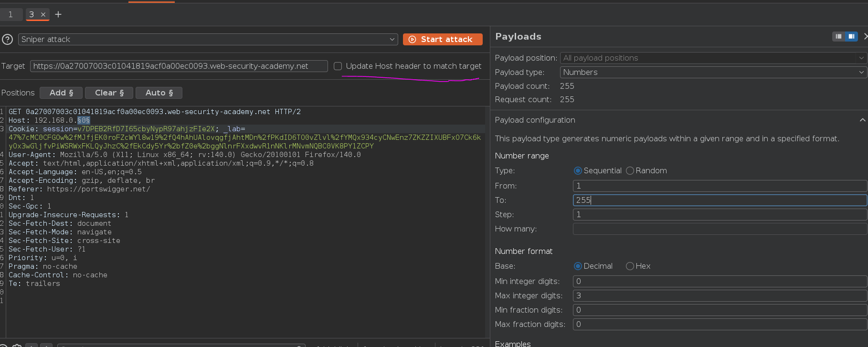Click the Accept-Encoding header line

pos(82,180)
